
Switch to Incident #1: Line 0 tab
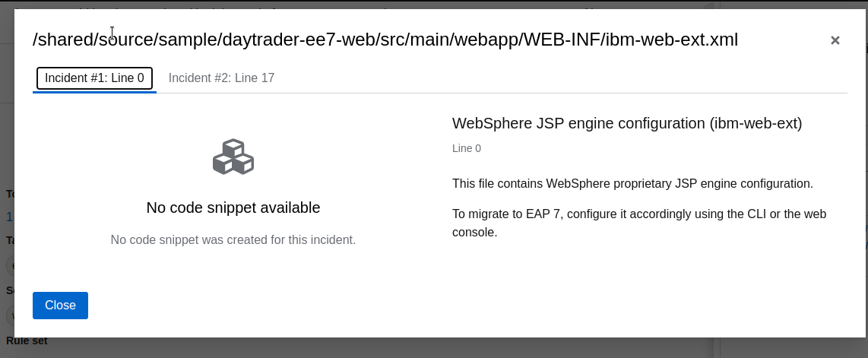(94, 78)
